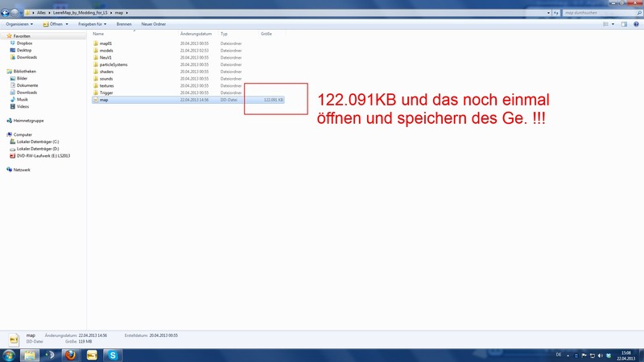
Task: Create a folder with Neuer Ordner
Action: point(154,24)
